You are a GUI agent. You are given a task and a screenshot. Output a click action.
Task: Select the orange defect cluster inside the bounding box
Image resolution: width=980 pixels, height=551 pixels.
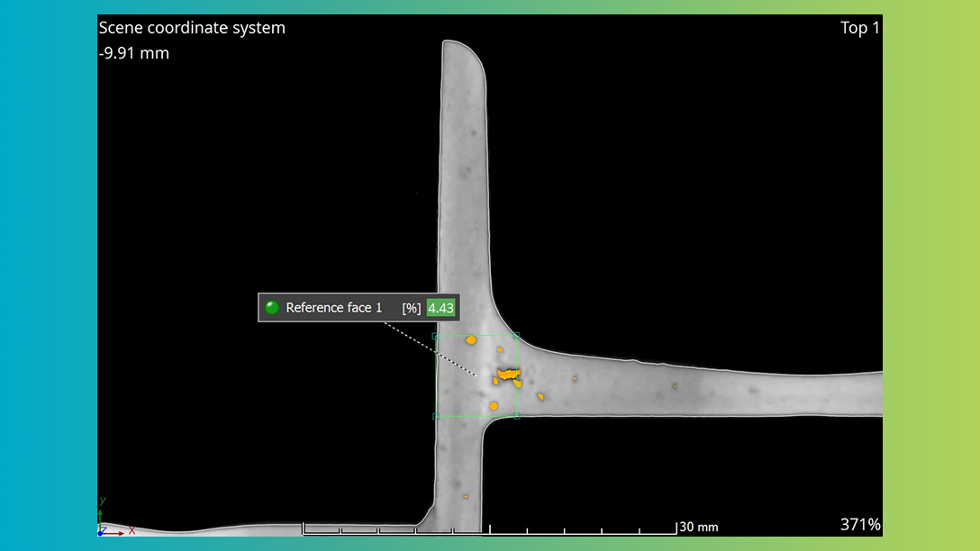tap(508, 374)
